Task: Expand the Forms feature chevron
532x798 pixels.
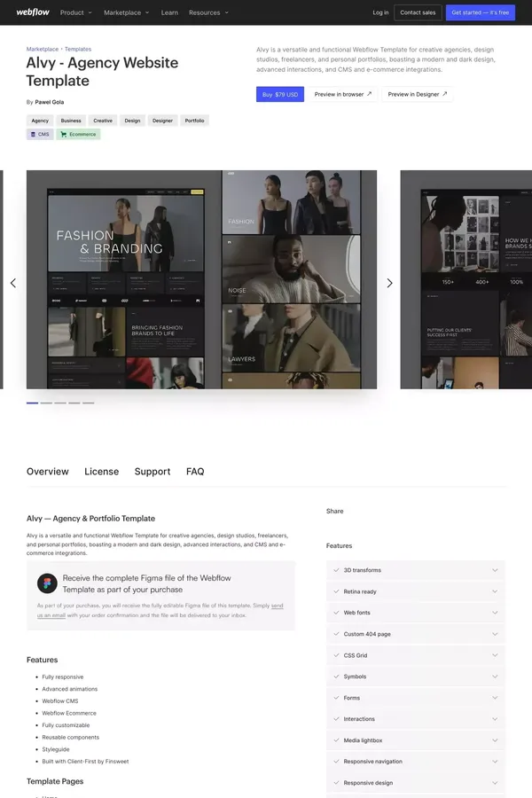Action: click(495, 698)
